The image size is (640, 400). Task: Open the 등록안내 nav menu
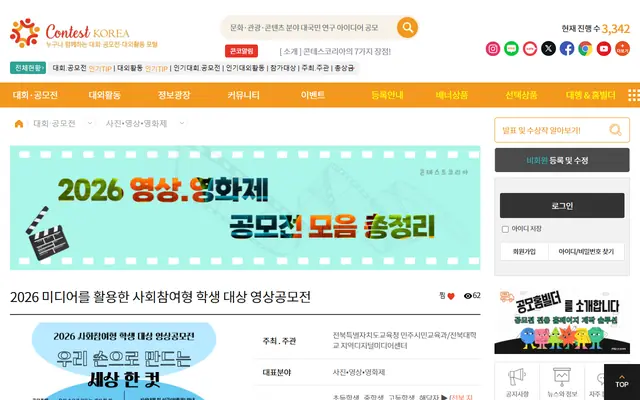[x=387, y=95]
